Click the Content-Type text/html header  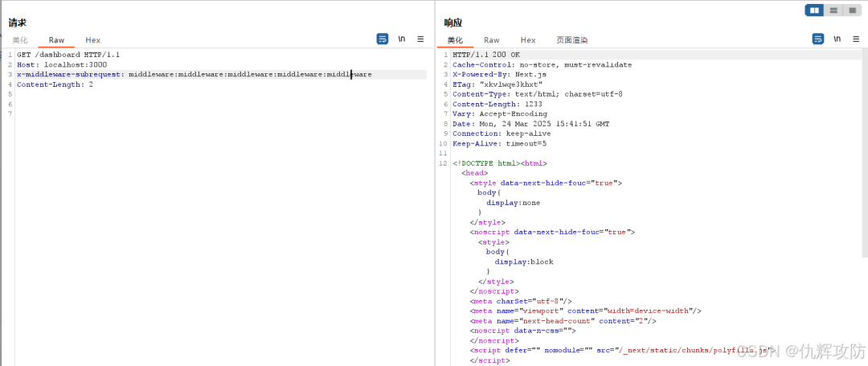pyautogui.click(x=538, y=94)
